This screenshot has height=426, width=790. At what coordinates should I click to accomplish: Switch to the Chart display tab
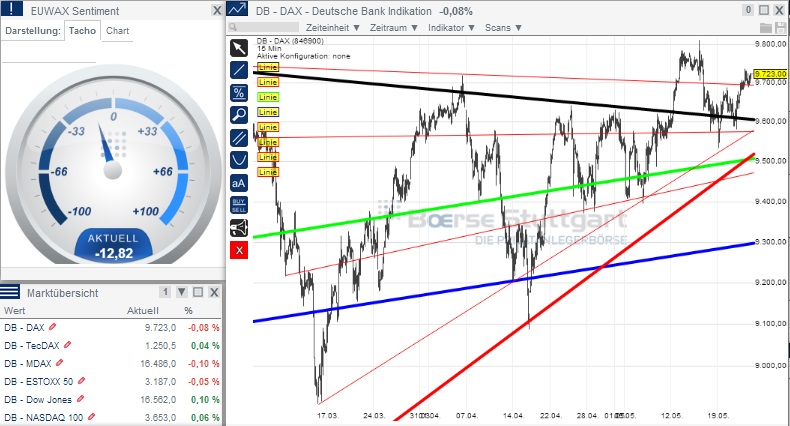tap(117, 31)
